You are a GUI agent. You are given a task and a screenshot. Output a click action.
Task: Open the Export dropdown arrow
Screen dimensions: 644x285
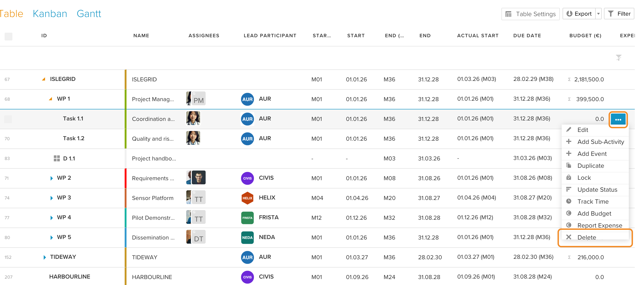(x=598, y=14)
